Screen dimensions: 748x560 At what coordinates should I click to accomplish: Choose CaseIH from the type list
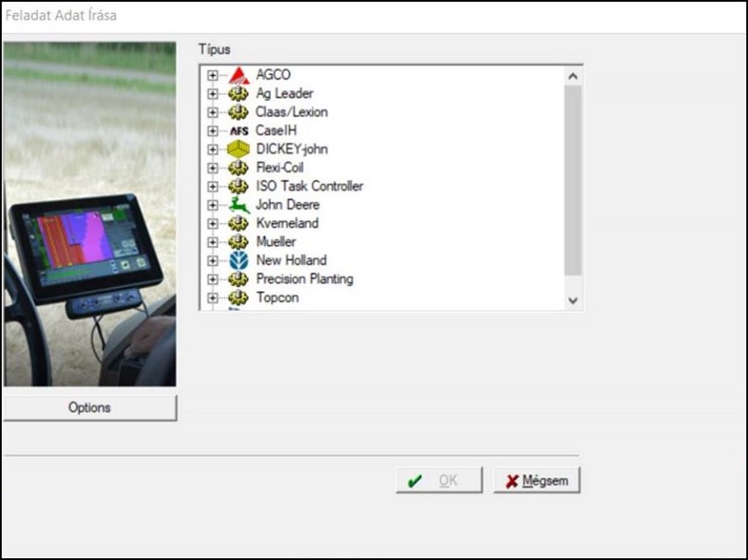tap(276, 130)
